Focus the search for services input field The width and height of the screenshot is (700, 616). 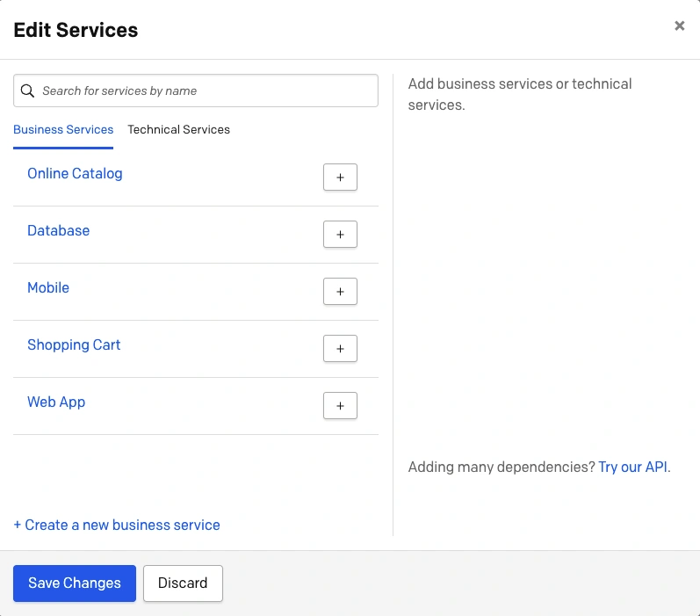[x=206, y=91]
